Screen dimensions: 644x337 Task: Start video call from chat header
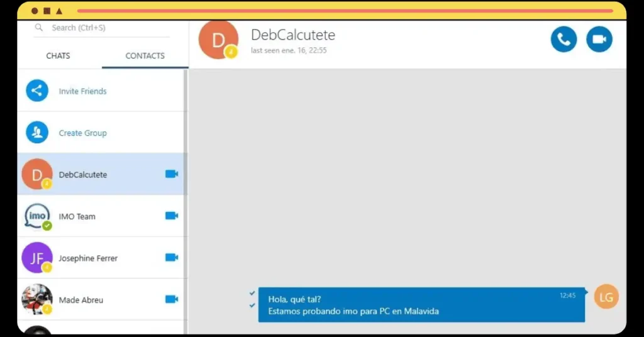tap(599, 40)
